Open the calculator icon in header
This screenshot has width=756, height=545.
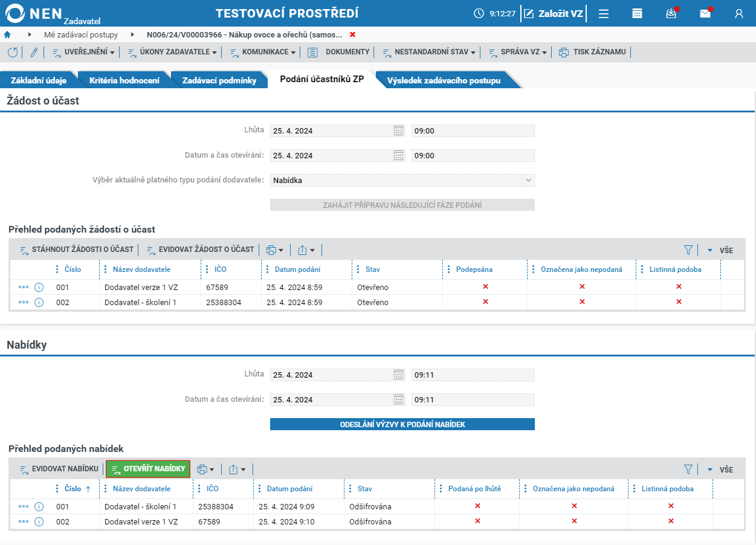click(x=637, y=13)
